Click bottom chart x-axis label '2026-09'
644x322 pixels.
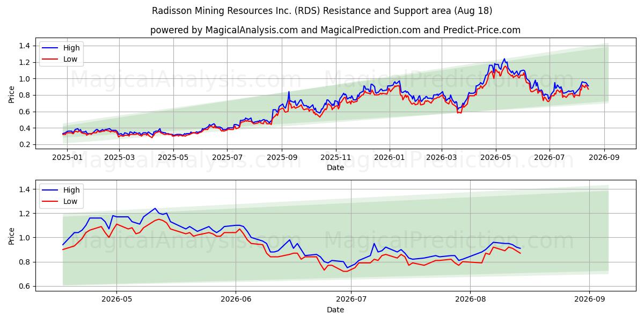click(589, 300)
